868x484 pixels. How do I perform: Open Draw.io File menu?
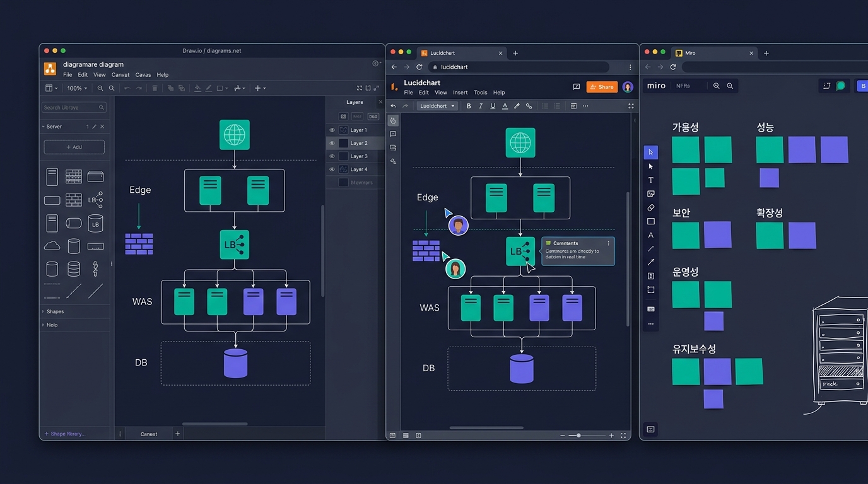pyautogui.click(x=67, y=75)
